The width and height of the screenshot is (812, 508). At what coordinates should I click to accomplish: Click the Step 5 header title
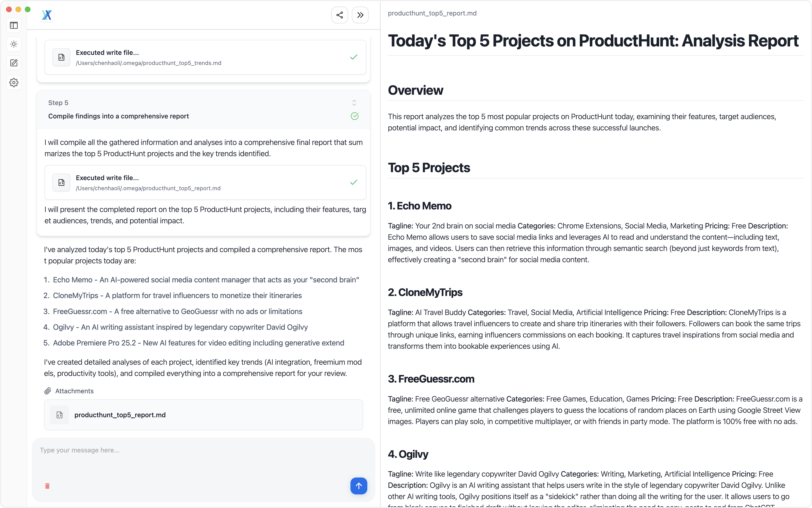tap(119, 116)
